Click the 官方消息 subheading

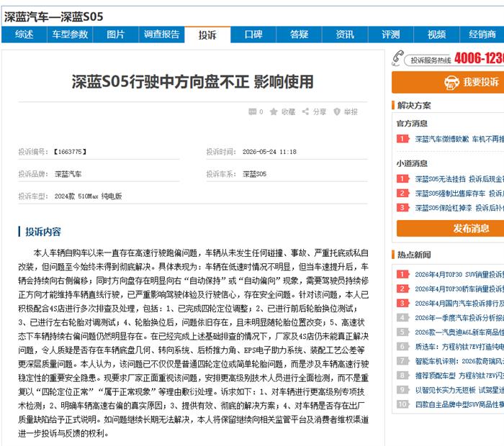pos(412,123)
